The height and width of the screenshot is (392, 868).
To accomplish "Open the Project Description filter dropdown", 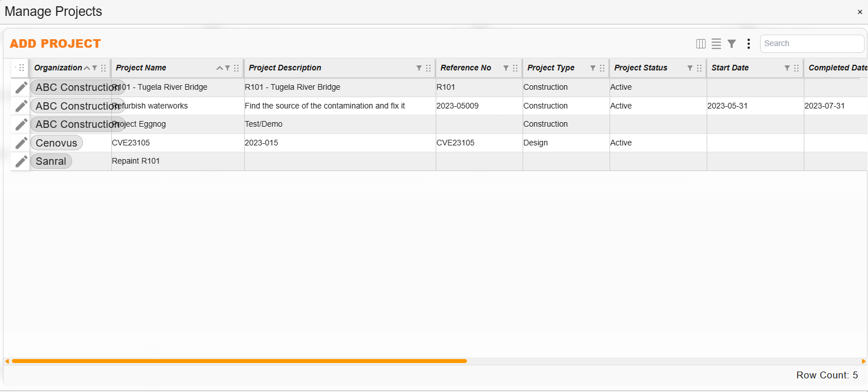I will tap(419, 68).
